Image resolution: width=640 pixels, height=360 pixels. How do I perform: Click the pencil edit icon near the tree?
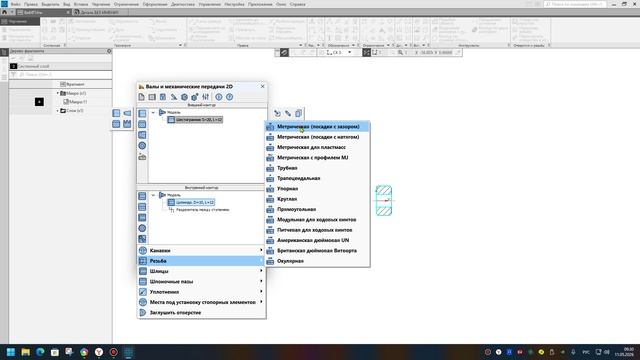288,113
